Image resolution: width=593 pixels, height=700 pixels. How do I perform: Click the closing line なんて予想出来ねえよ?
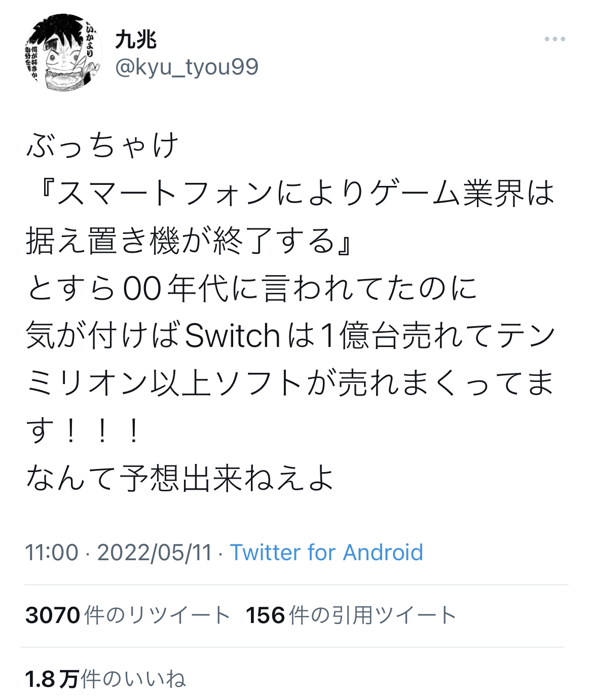180,479
